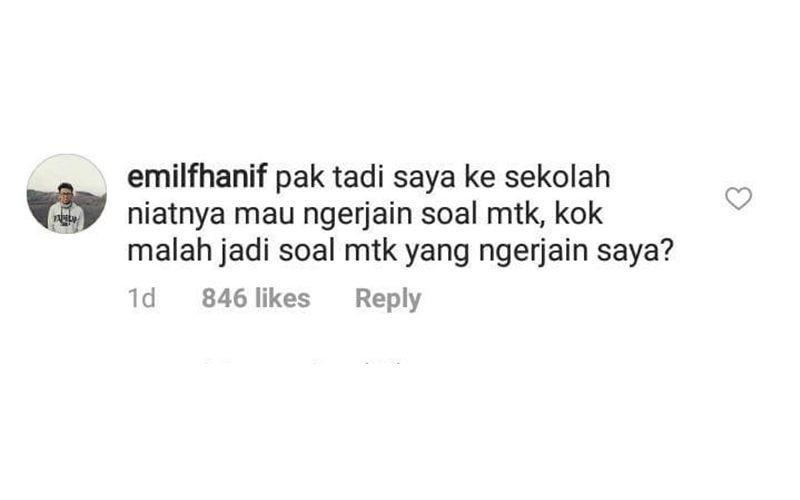The width and height of the screenshot is (800, 500).
Task: Toggle like on emilfhanif's comment
Action: pos(738,198)
